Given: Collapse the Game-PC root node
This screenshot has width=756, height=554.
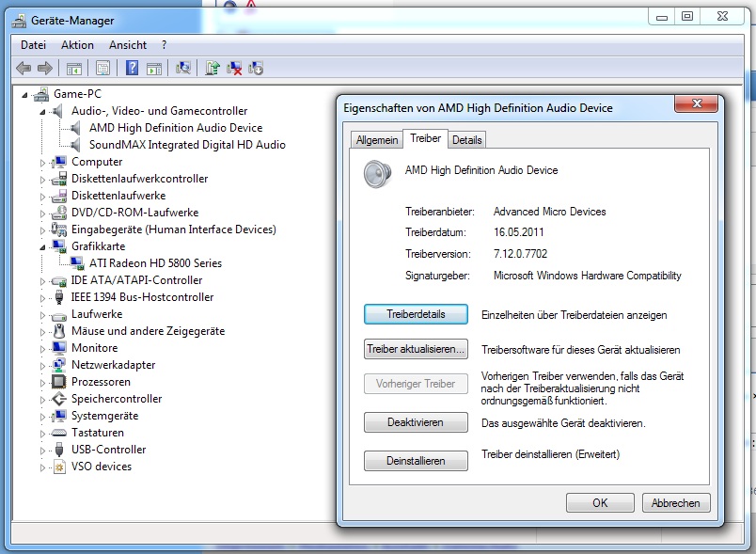Looking at the screenshot, I should pyautogui.click(x=24, y=95).
